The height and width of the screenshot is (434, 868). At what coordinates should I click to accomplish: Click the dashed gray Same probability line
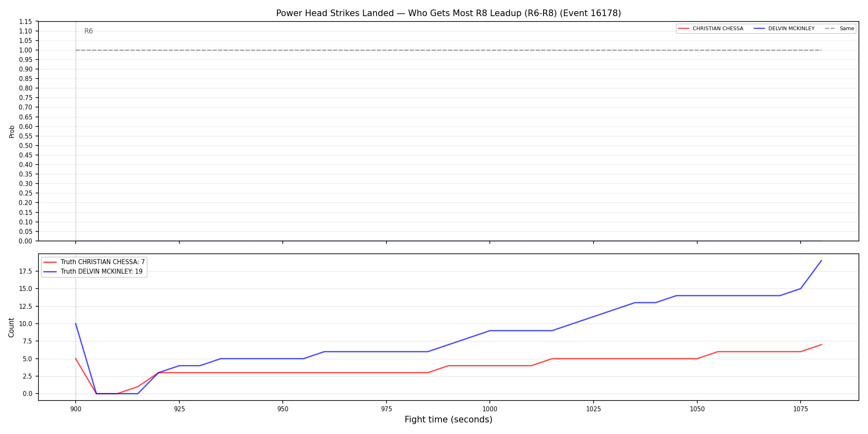[448, 50]
